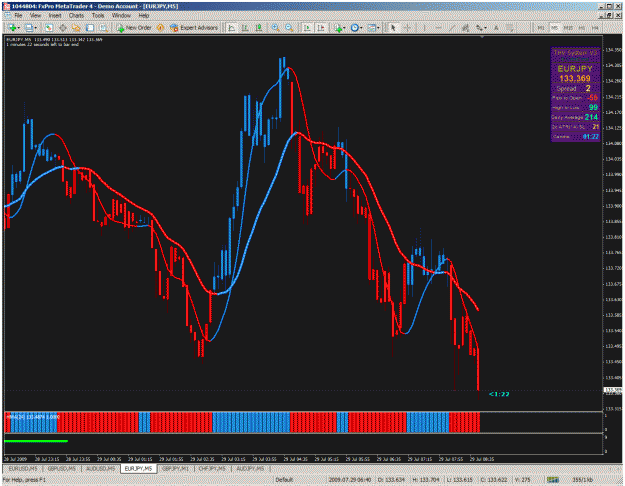Expand the Fibonacci tools dropdown arrow
Image resolution: width=625 pixels, height=486 pixels.
485,28
